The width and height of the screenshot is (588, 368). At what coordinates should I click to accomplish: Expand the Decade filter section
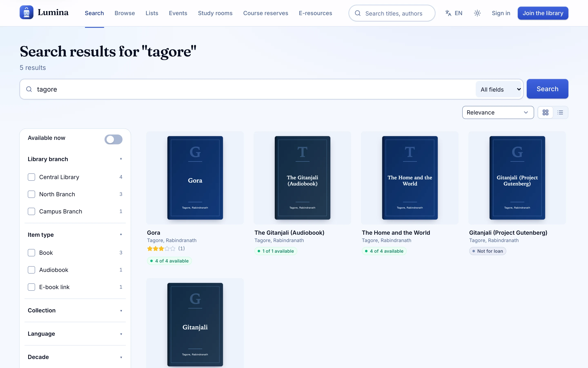[x=75, y=357]
